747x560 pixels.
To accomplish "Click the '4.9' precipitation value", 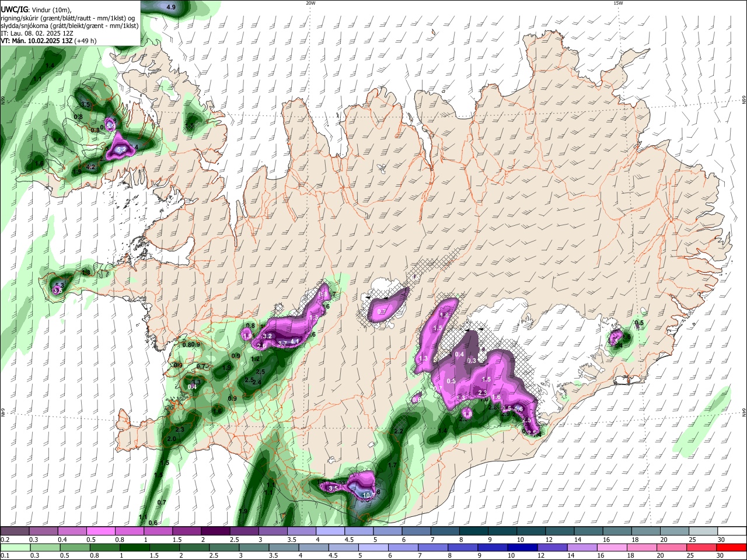I will tap(171, 7).
